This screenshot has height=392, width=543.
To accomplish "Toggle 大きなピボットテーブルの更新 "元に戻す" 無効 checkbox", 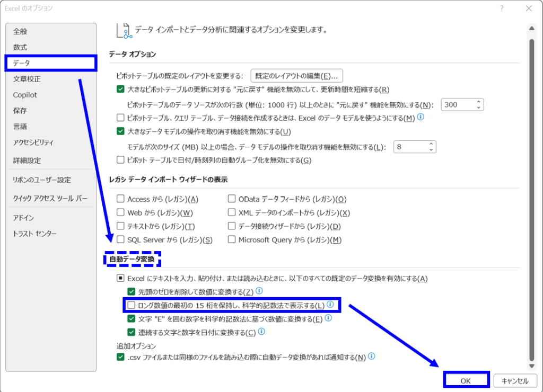I will (x=120, y=90).
